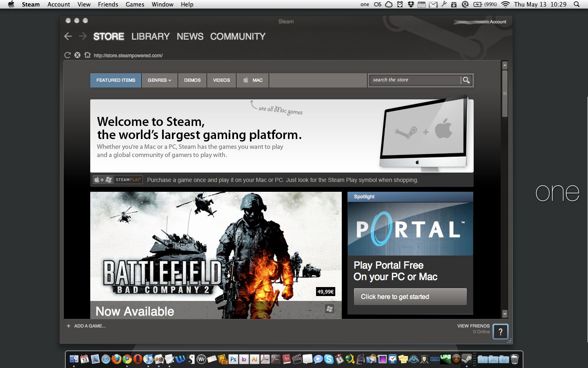Click VIEW FRIENDS link
Viewport: 588px width, 368px height.
point(473,326)
